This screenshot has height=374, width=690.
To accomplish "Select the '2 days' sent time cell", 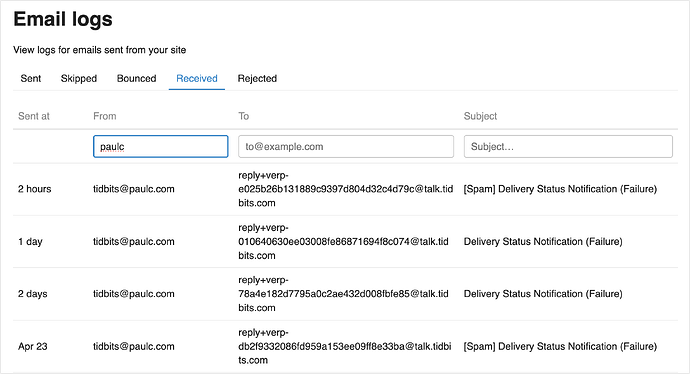I will [x=33, y=294].
